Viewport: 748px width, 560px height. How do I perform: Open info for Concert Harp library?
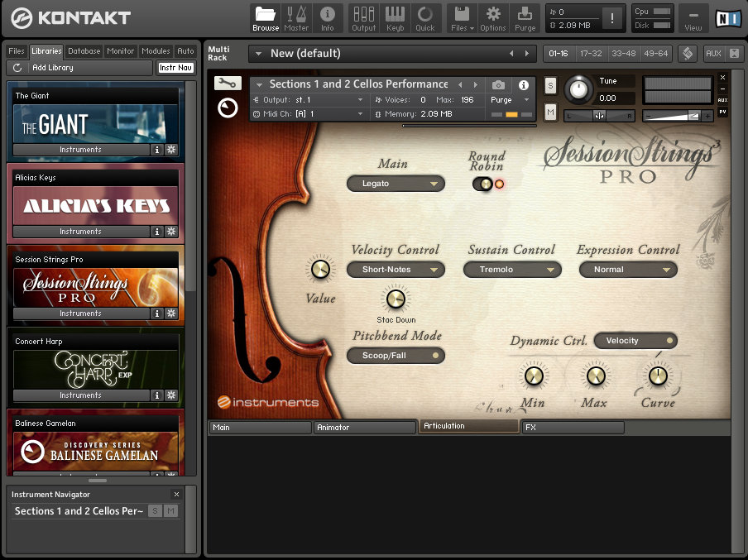(157, 395)
